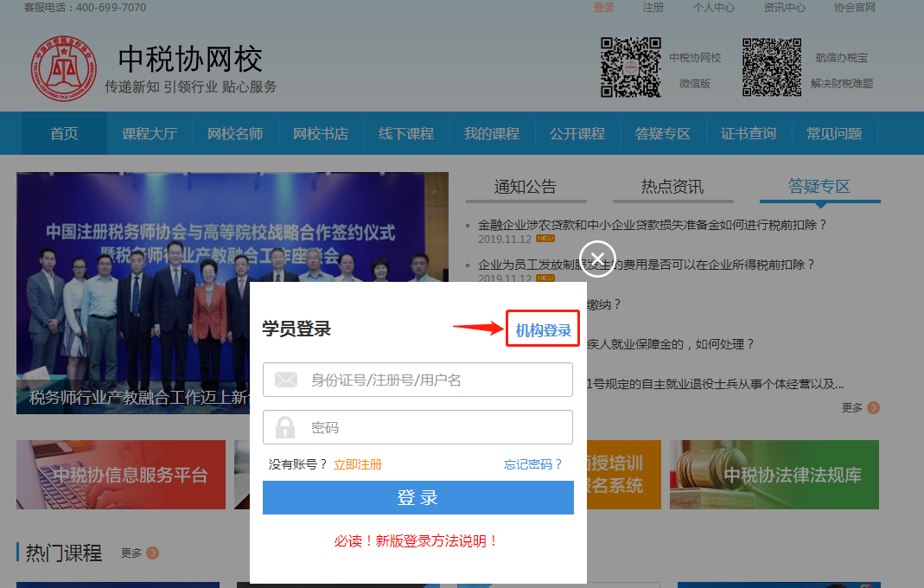Screen dimensions: 924x588
Task: Click the 热门课程 section heading
Action: (x=64, y=553)
